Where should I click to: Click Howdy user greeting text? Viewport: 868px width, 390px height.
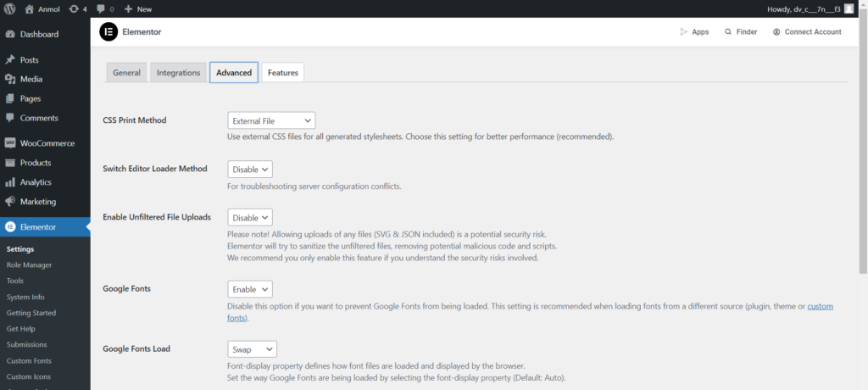pyautogui.click(x=804, y=8)
